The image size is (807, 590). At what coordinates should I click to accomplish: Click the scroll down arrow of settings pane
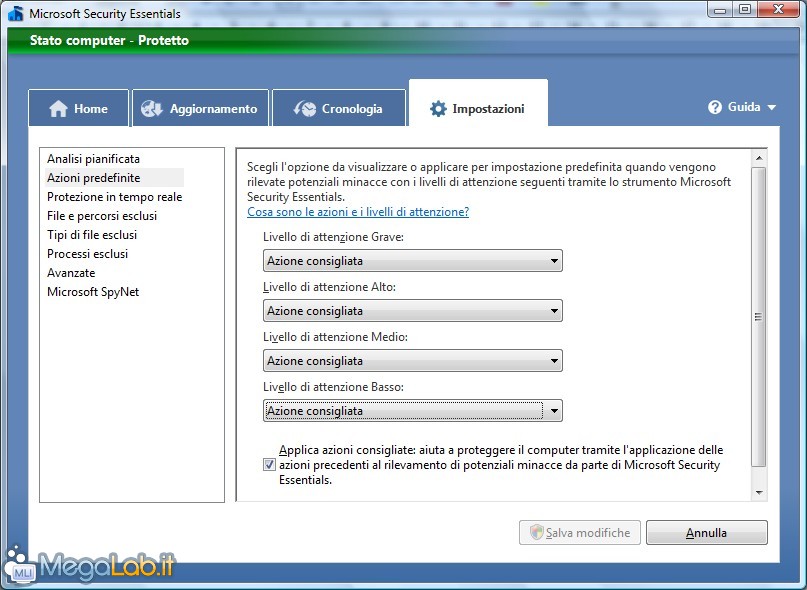[759, 493]
